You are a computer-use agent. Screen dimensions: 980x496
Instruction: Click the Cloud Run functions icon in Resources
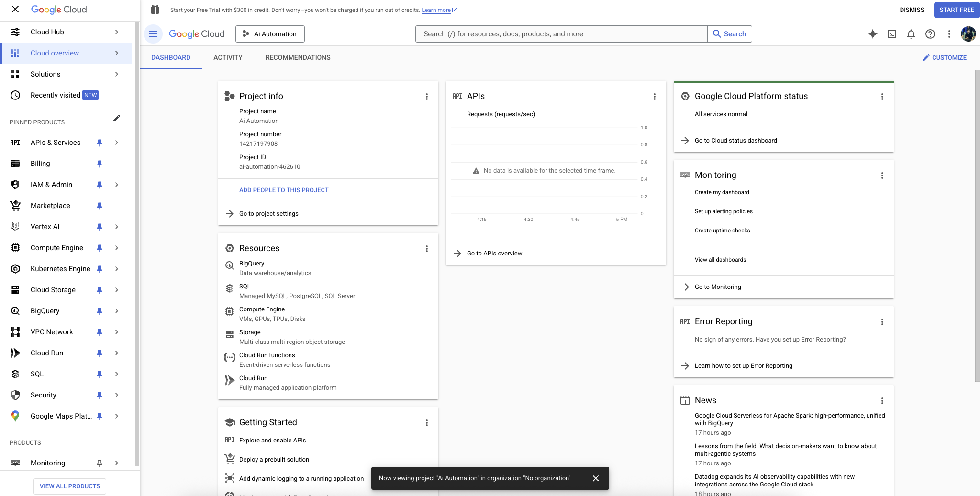pos(230,357)
